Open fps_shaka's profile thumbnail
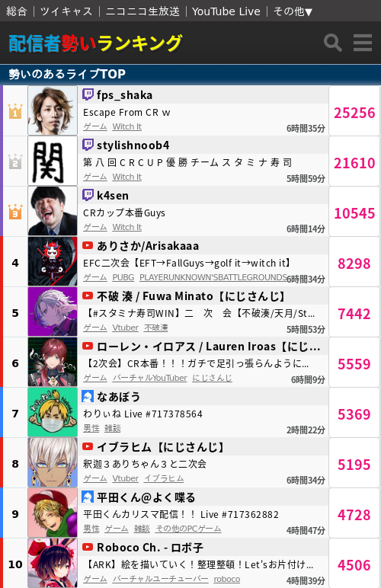The width and height of the screenshot is (381, 588). click(x=53, y=111)
